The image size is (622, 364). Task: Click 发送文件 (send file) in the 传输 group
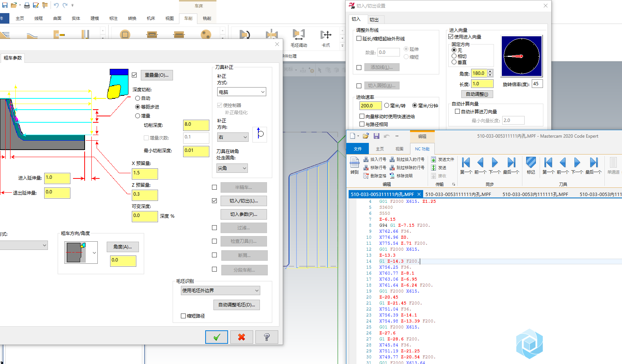coord(443,159)
